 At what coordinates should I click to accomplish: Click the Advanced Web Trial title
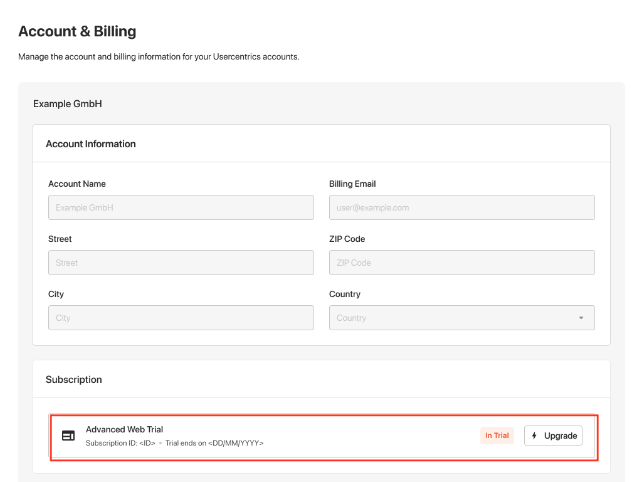(x=124, y=429)
